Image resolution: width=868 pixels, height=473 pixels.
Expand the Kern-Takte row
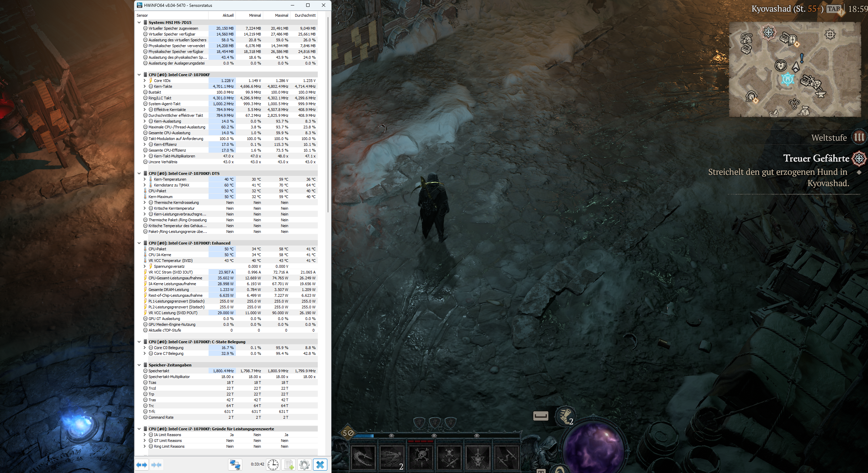pyautogui.click(x=145, y=86)
